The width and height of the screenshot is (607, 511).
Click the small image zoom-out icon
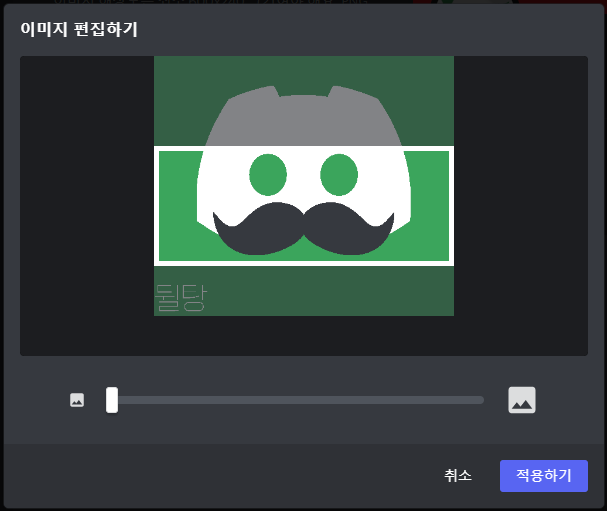[77, 400]
